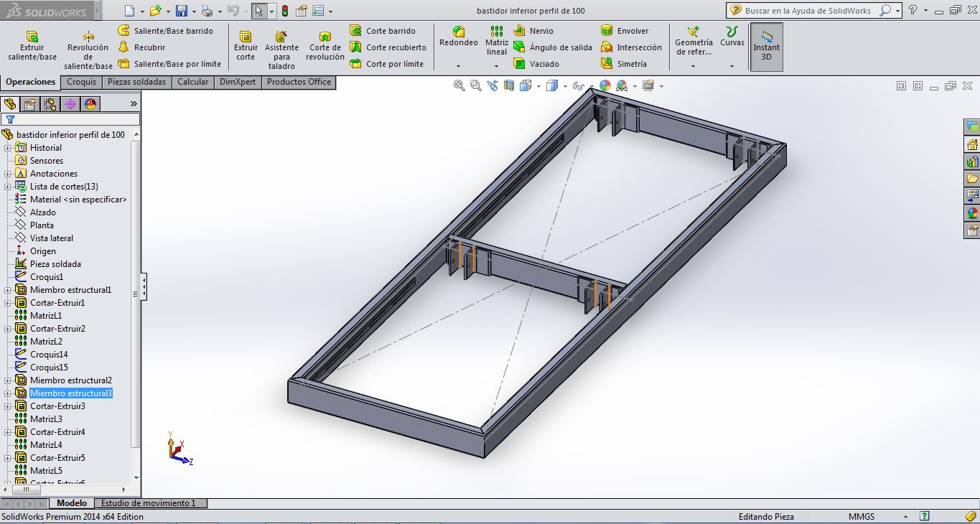980x524 pixels.
Task: Switch to the Productos Office tab
Action: point(299,82)
